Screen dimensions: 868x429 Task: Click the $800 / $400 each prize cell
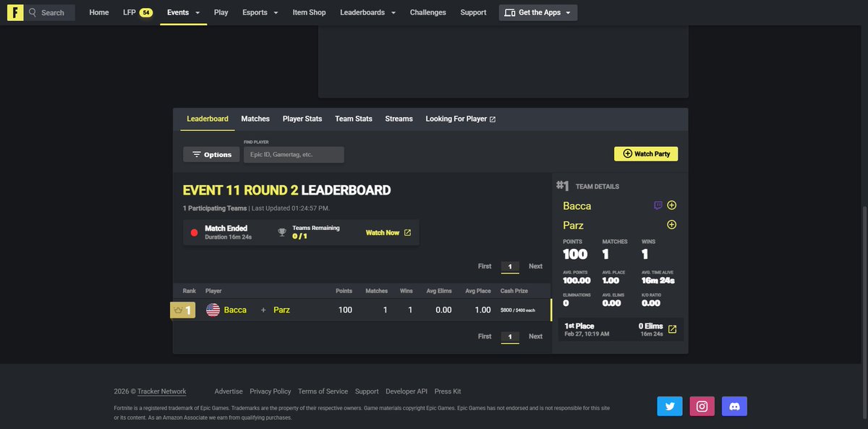pos(518,310)
